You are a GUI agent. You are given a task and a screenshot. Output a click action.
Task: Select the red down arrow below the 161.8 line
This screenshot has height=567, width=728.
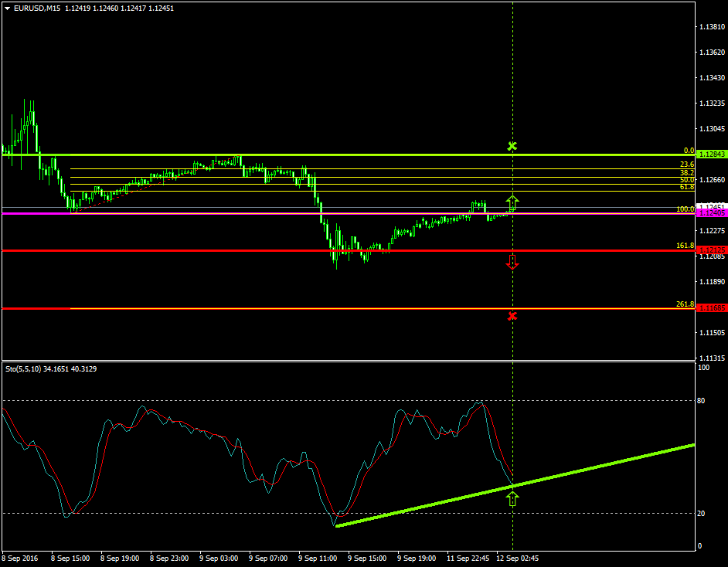point(512,263)
